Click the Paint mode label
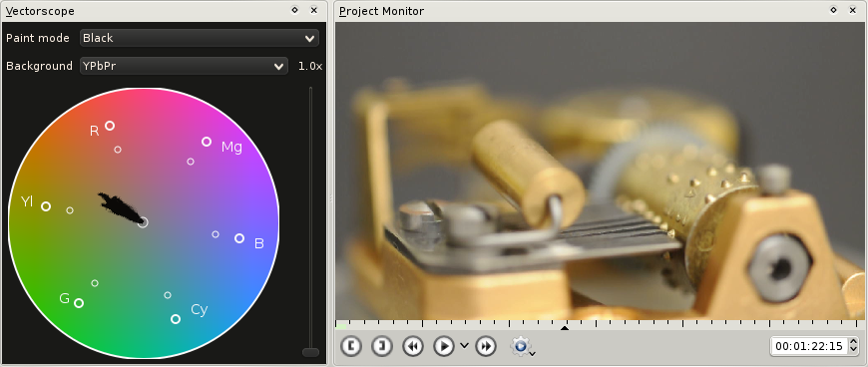 [x=38, y=38]
